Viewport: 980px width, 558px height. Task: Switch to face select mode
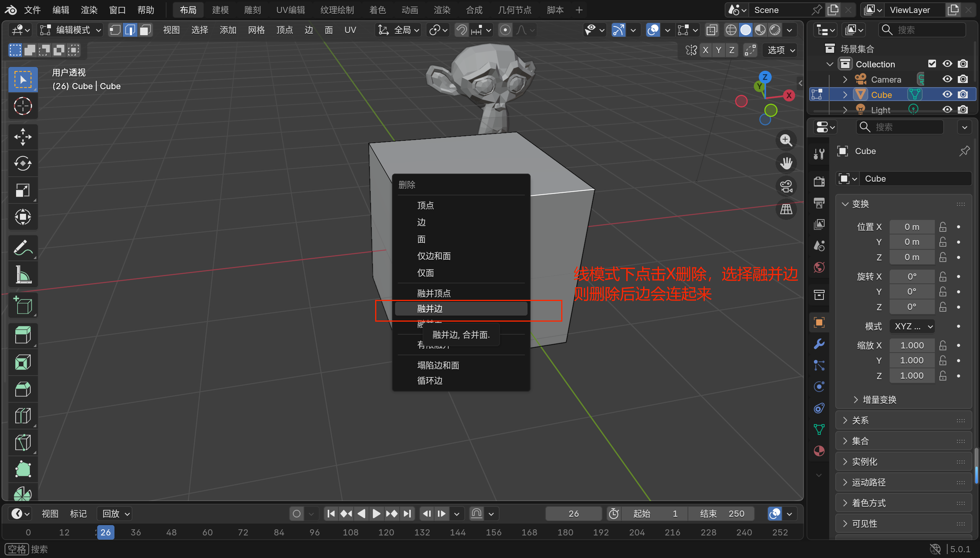145,30
